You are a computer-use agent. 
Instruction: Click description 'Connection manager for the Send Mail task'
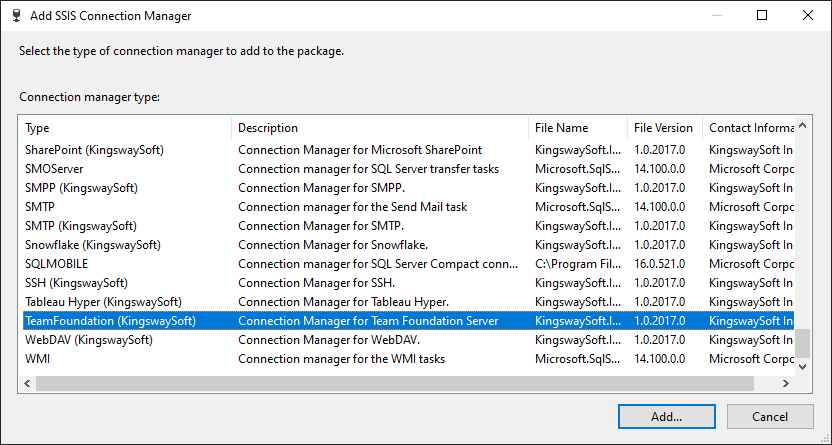click(x=353, y=207)
